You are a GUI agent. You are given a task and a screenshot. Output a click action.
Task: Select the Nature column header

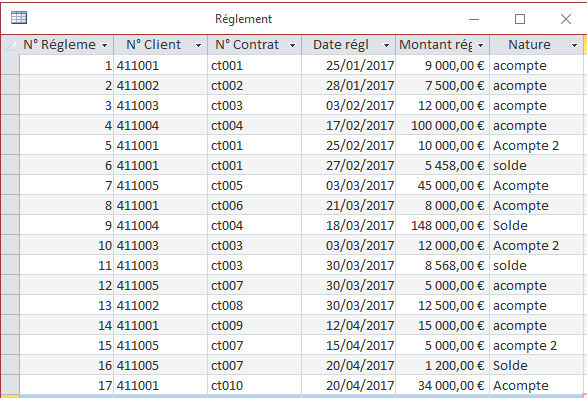pyautogui.click(x=536, y=45)
